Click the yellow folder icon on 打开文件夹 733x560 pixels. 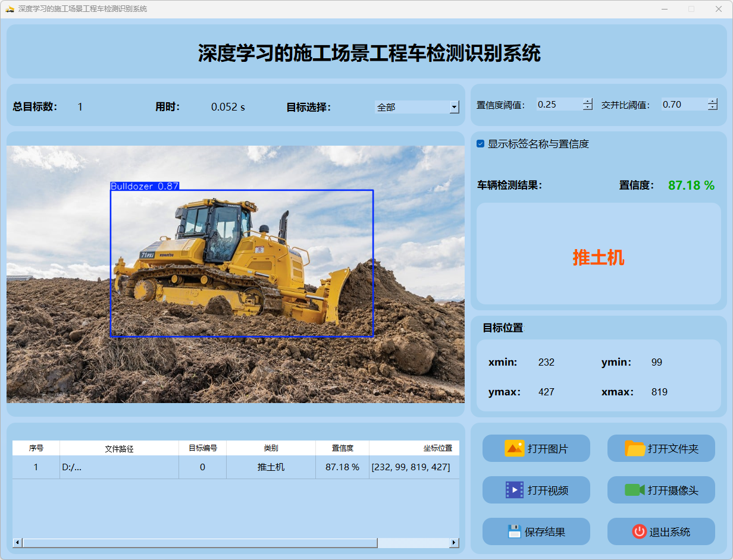coord(635,448)
